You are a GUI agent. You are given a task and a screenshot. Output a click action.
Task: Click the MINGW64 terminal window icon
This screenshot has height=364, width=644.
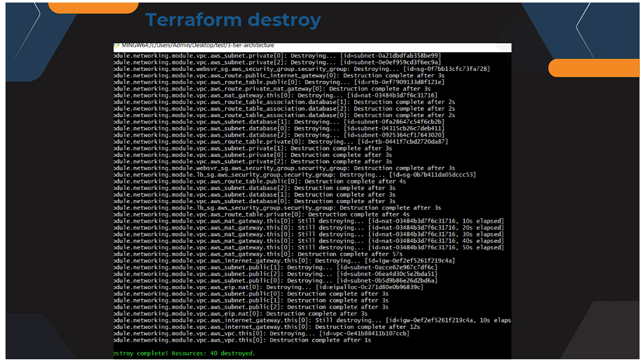pyautogui.click(x=117, y=45)
